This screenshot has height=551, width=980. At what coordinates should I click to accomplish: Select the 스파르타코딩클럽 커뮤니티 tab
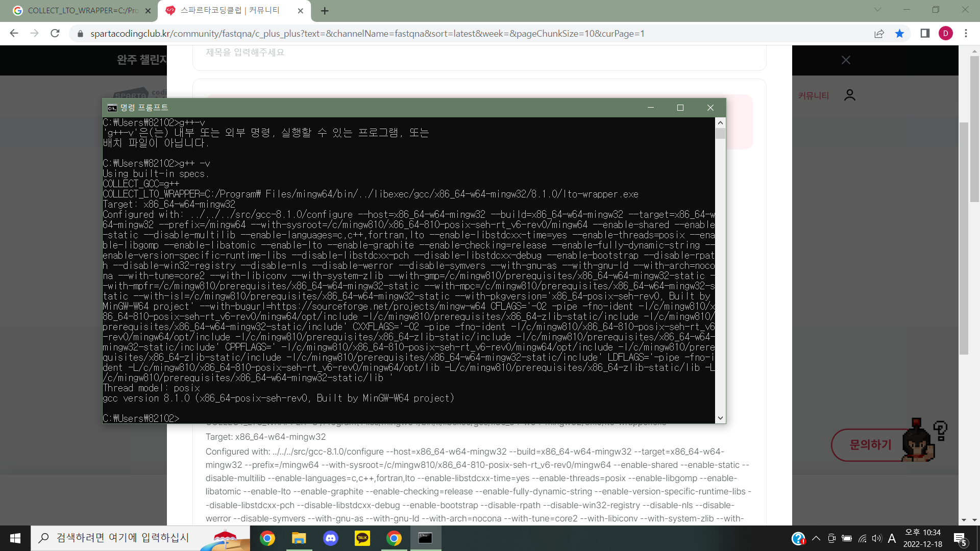pos(234,11)
